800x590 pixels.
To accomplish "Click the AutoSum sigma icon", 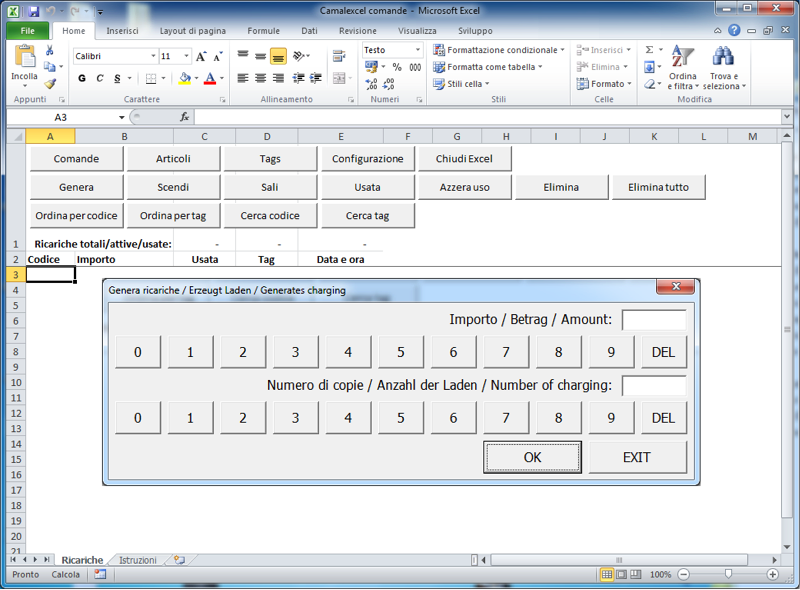I will pyautogui.click(x=649, y=50).
